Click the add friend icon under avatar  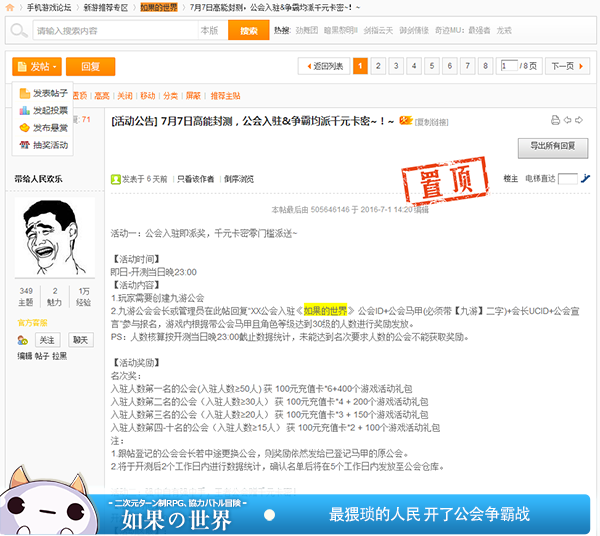[x=23, y=340]
